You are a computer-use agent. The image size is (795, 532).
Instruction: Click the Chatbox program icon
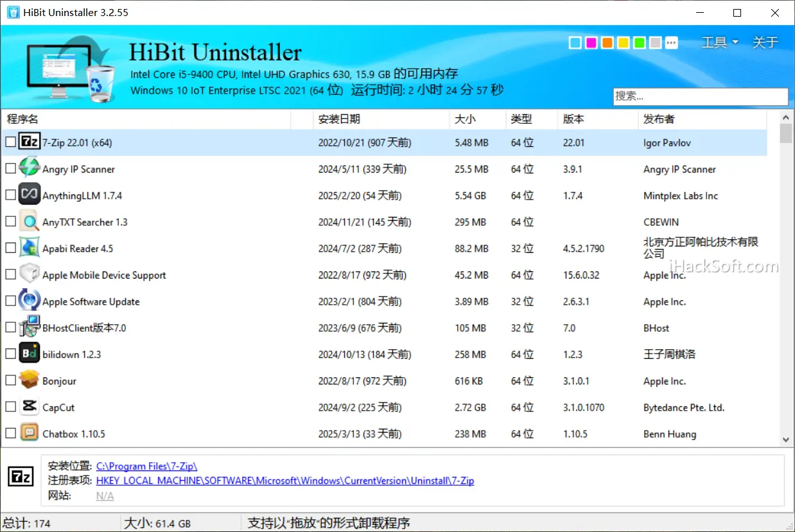click(x=29, y=433)
